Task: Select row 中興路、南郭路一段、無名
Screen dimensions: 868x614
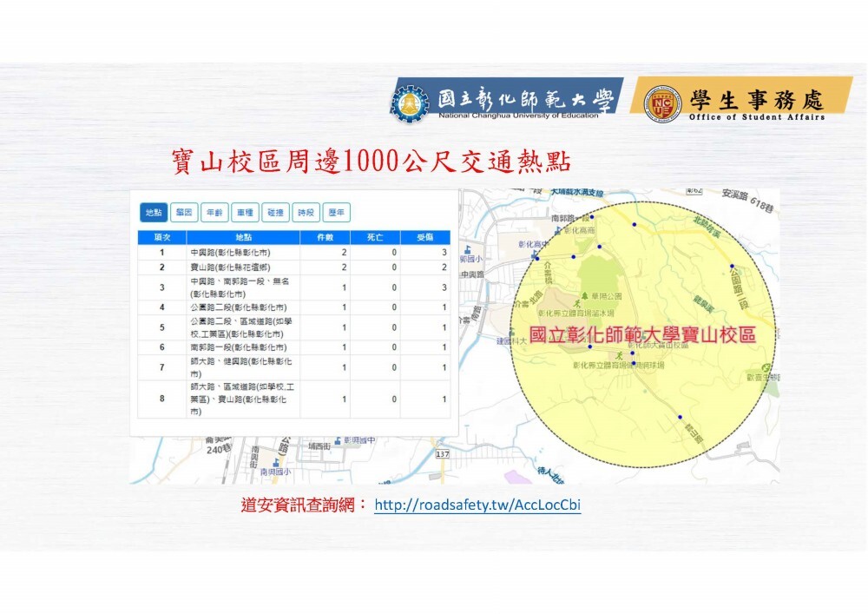Action: 294,287
